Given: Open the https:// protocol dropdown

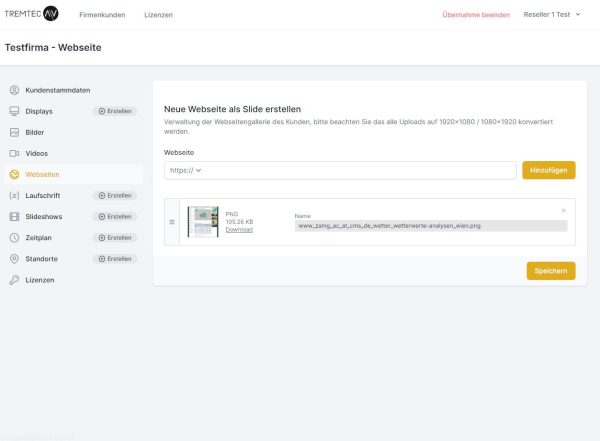Looking at the screenshot, I should [x=186, y=170].
